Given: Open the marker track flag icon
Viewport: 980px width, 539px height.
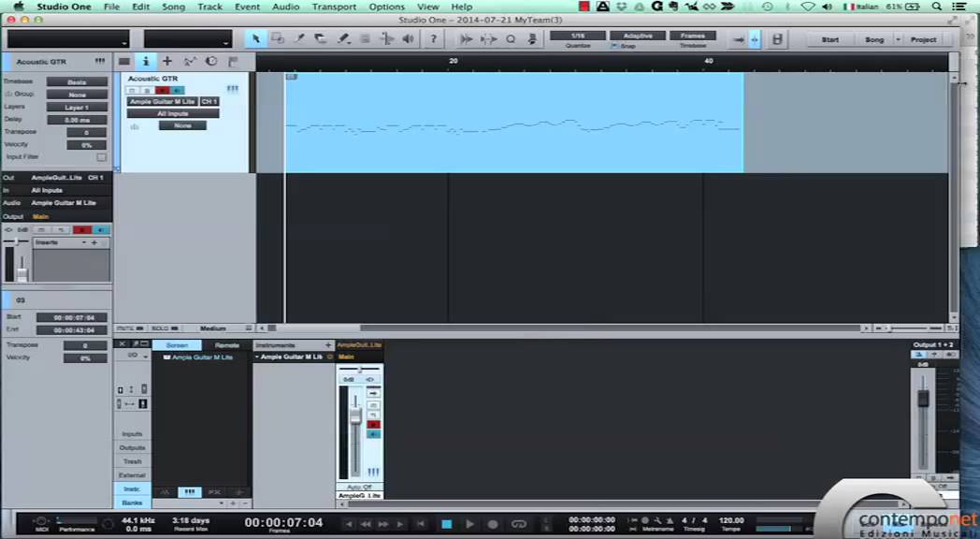Looking at the screenshot, I should (233, 61).
